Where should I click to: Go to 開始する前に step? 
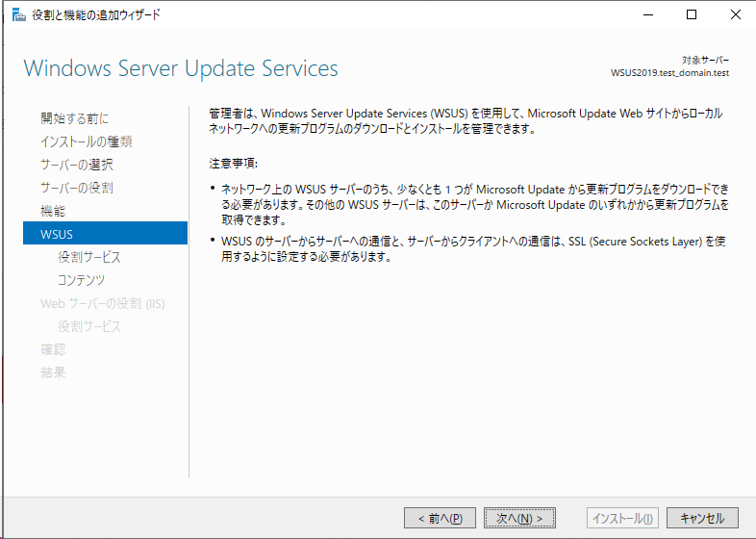tap(75, 118)
